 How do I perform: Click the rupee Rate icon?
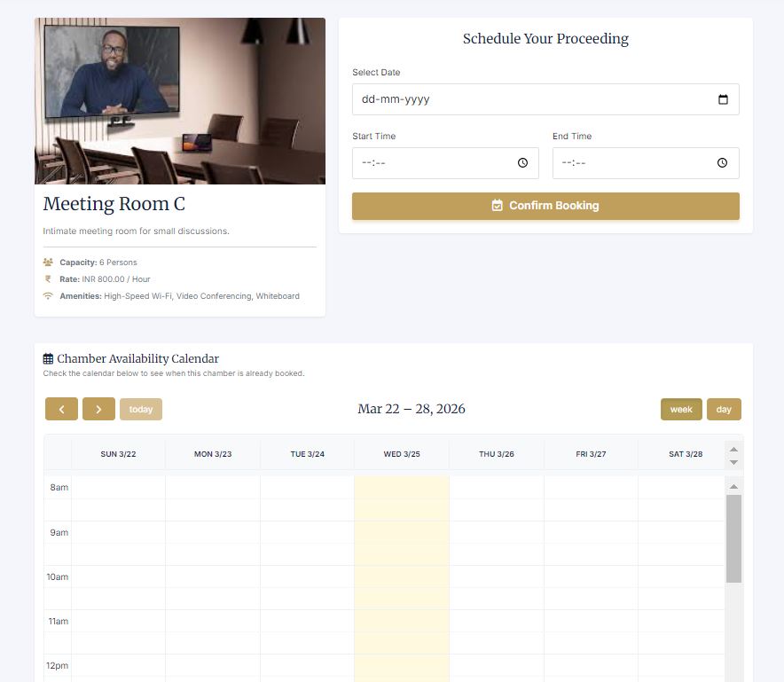click(48, 279)
